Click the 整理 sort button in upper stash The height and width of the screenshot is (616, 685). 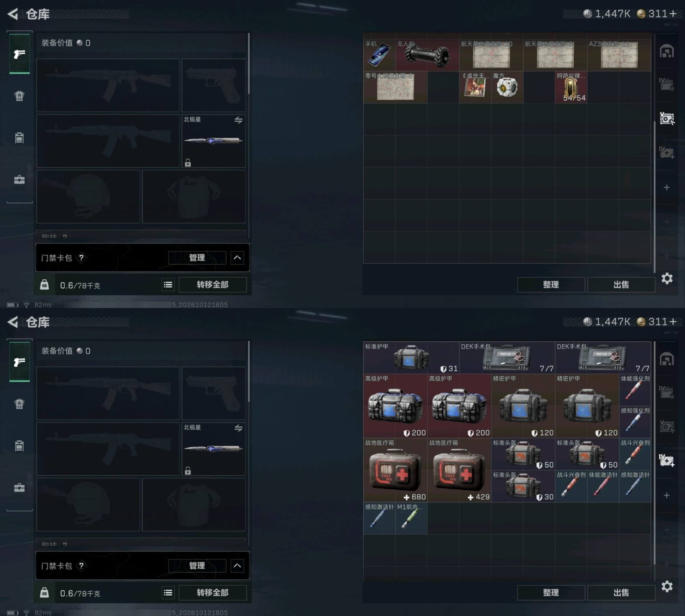[551, 284]
